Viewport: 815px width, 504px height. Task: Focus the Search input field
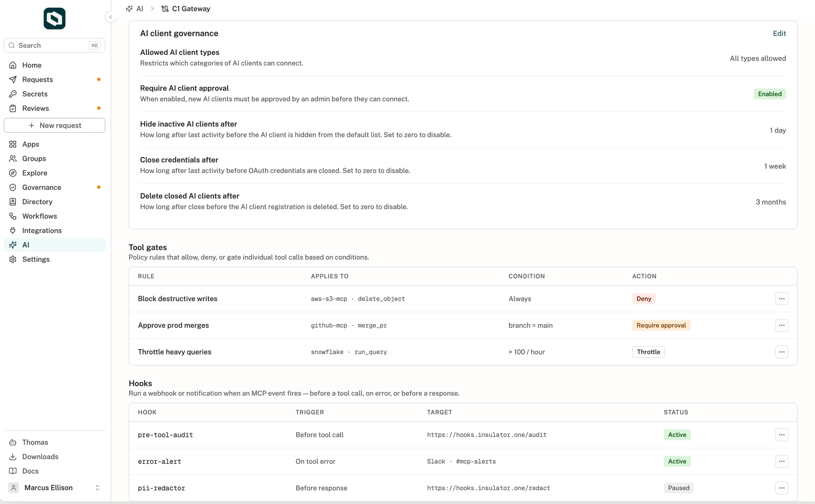click(x=54, y=45)
